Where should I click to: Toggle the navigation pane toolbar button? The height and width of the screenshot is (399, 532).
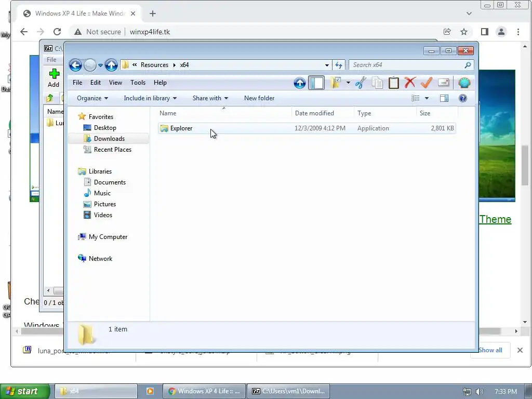316,83
